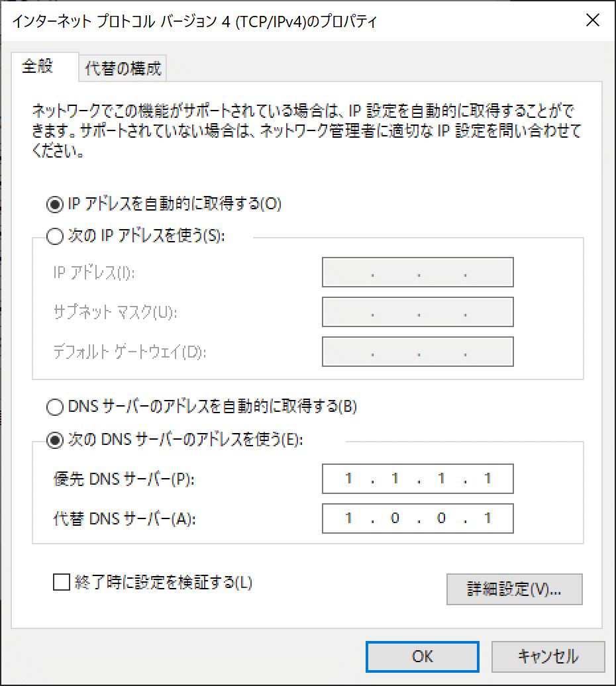
Task: Click second octet of the gateway field
Action: [394, 352]
